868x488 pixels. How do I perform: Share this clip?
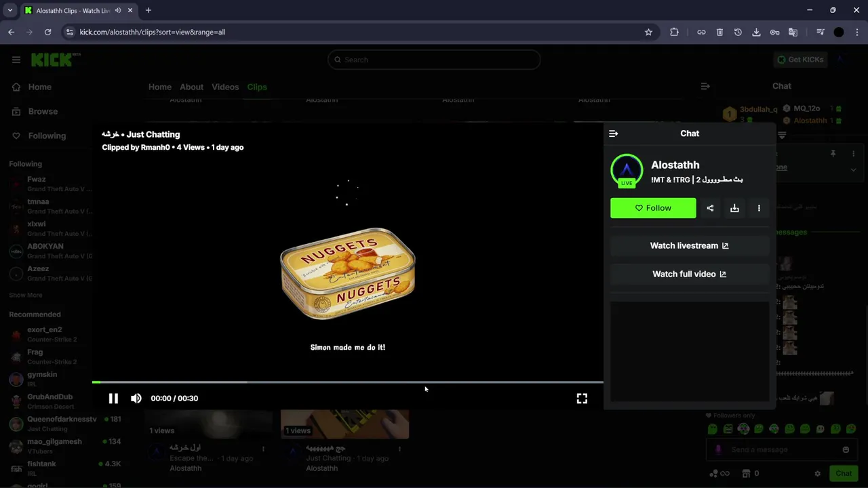[x=710, y=208]
